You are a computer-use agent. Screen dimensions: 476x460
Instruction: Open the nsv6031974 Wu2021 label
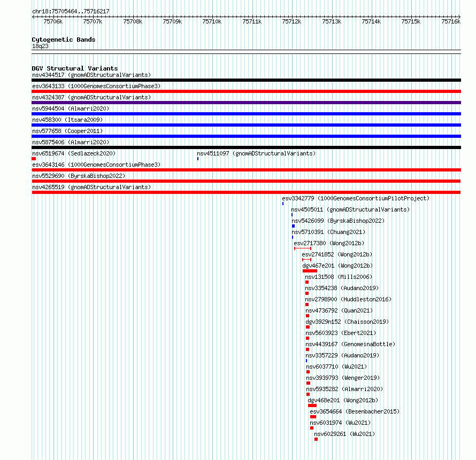coord(340,423)
